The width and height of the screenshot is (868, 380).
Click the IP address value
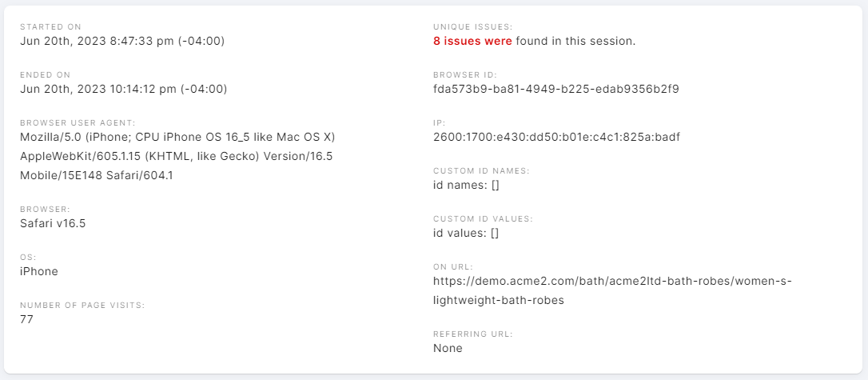pos(556,137)
